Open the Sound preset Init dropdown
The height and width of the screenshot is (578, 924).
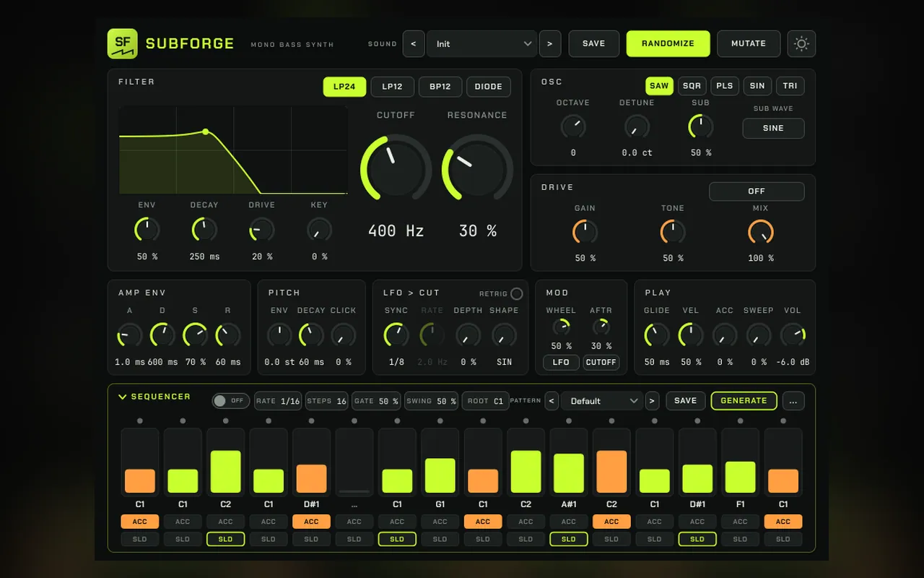point(481,43)
